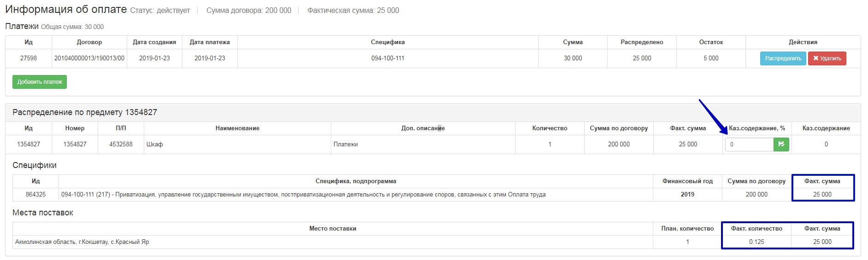The width and height of the screenshot is (868, 260).
Task: Select the Факт. количество value 0.125
Action: [x=757, y=242]
